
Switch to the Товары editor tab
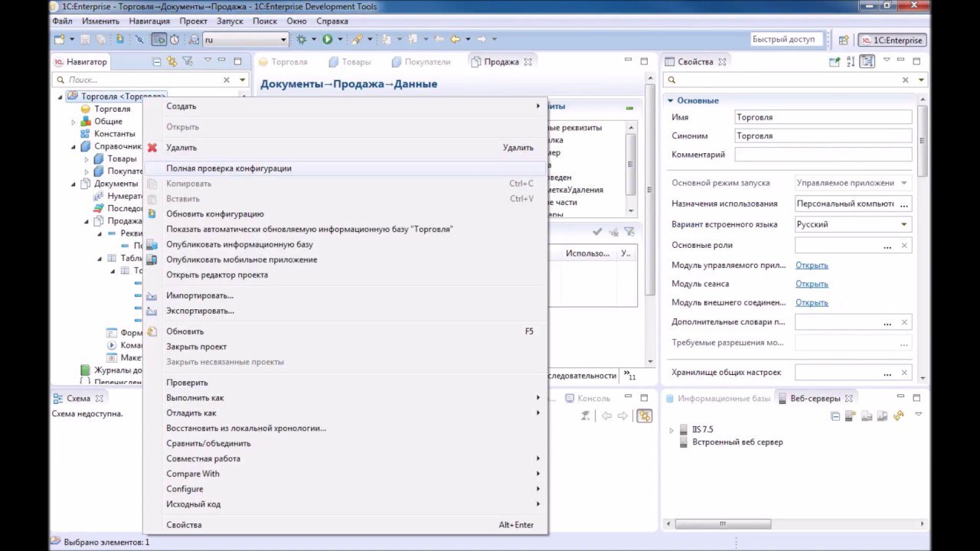click(349, 62)
